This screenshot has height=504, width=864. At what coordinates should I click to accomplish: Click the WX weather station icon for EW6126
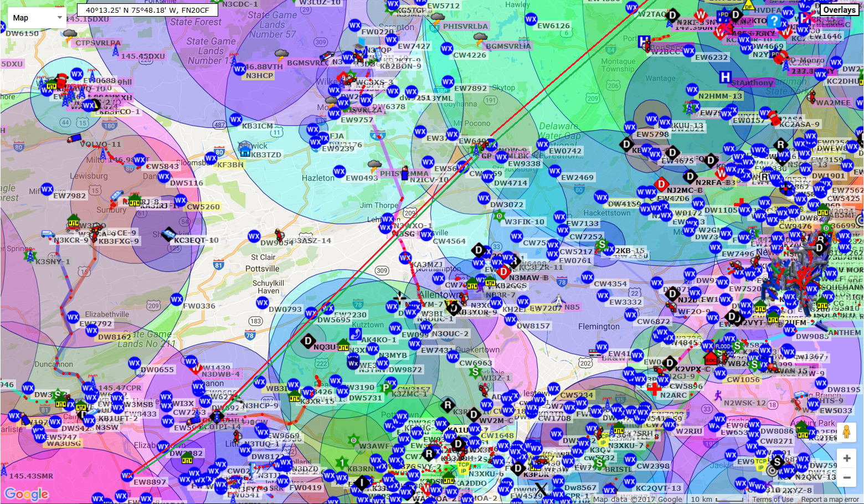(531, 19)
